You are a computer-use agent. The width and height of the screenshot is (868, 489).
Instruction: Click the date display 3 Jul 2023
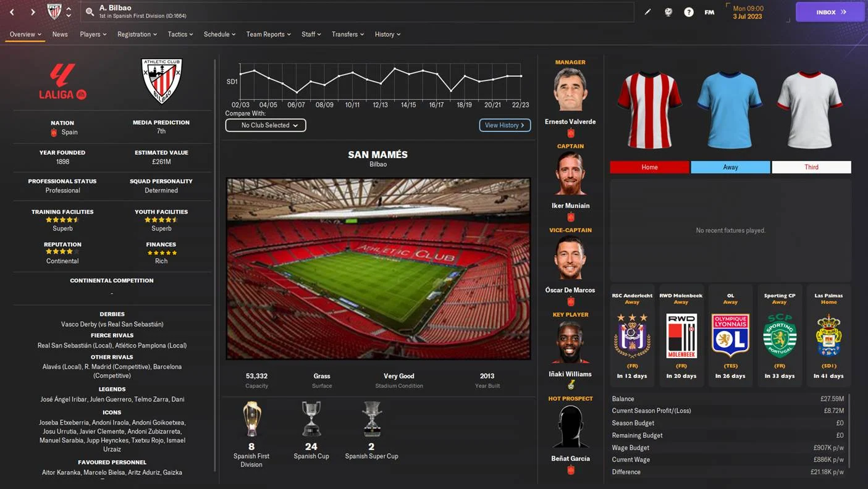coord(748,17)
